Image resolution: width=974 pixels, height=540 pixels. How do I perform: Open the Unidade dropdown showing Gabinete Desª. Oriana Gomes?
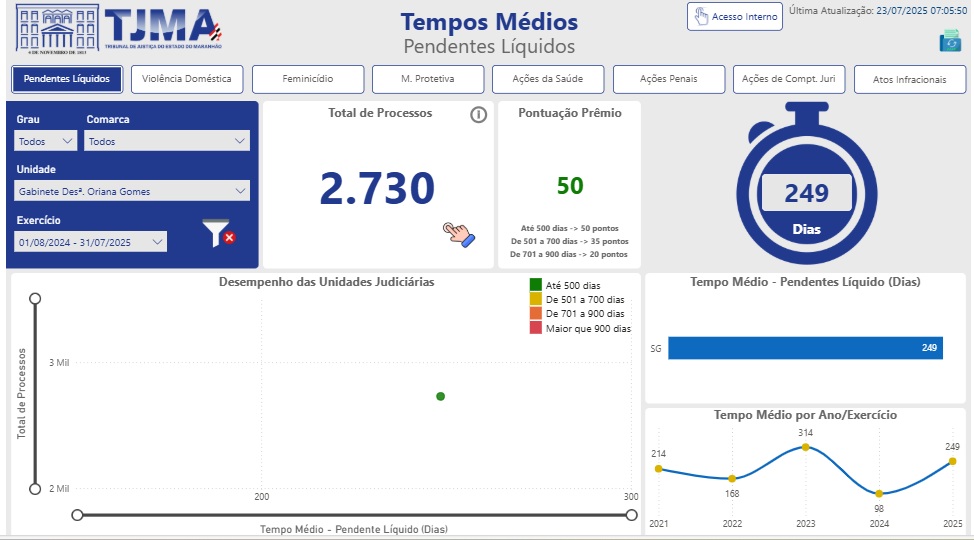tap(133, 191)
